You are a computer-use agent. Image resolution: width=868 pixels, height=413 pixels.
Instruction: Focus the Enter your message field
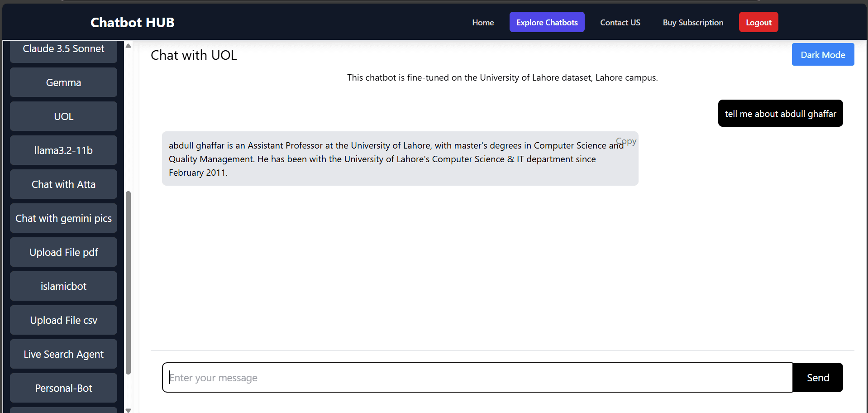point(477,377)
